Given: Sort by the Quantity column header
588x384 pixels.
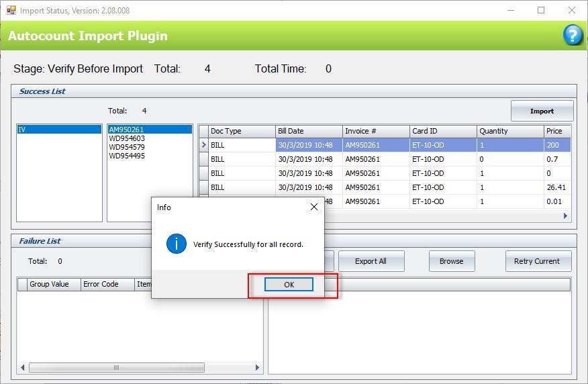Looking at the screenshot, I should 510,131.
